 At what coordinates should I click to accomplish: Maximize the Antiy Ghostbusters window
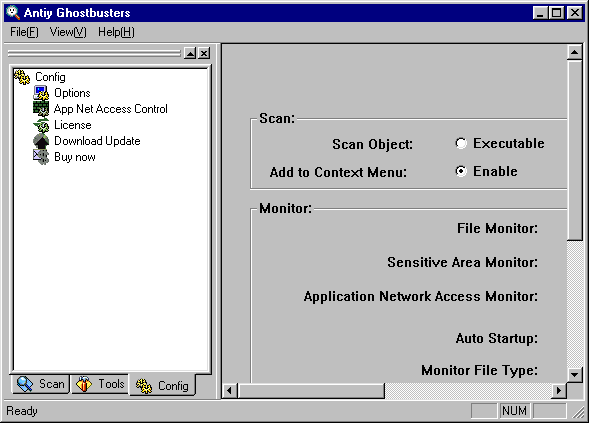click(x=556, y=13)
